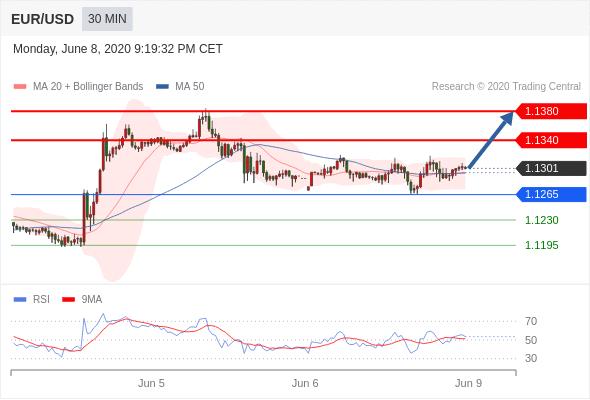Viewport: 590px width, 400px height.
Task: Click the green 1.1230 support label
Action: pyautogui.click(x=541, y=220)
